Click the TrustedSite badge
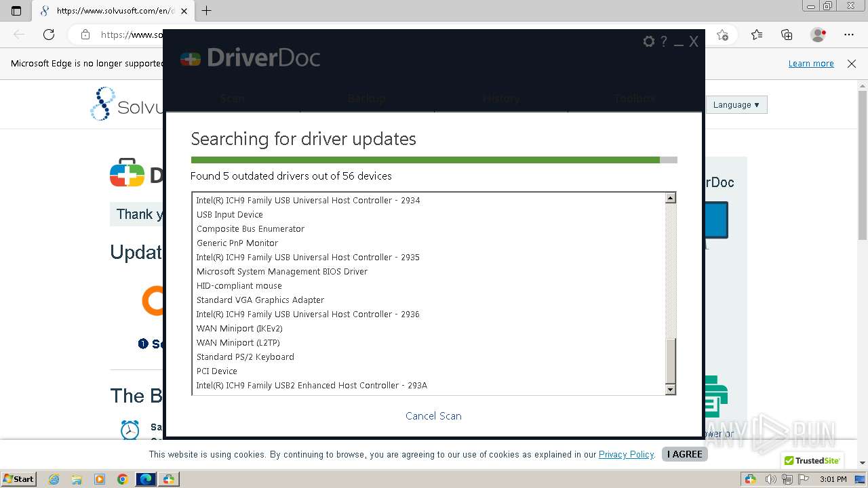868x488 pixels. point(812,460)
